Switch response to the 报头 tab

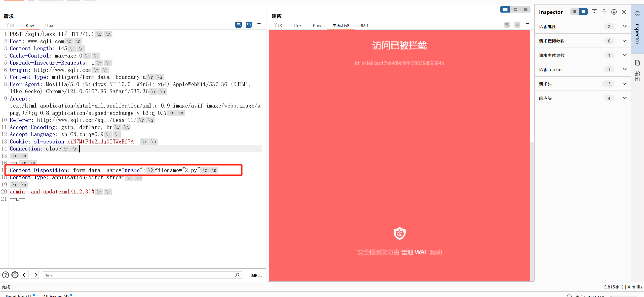click(365, 25)
